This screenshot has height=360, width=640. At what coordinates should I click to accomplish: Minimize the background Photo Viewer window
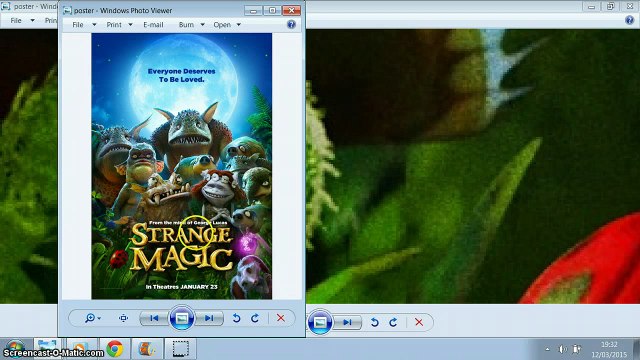coord(591,7)
